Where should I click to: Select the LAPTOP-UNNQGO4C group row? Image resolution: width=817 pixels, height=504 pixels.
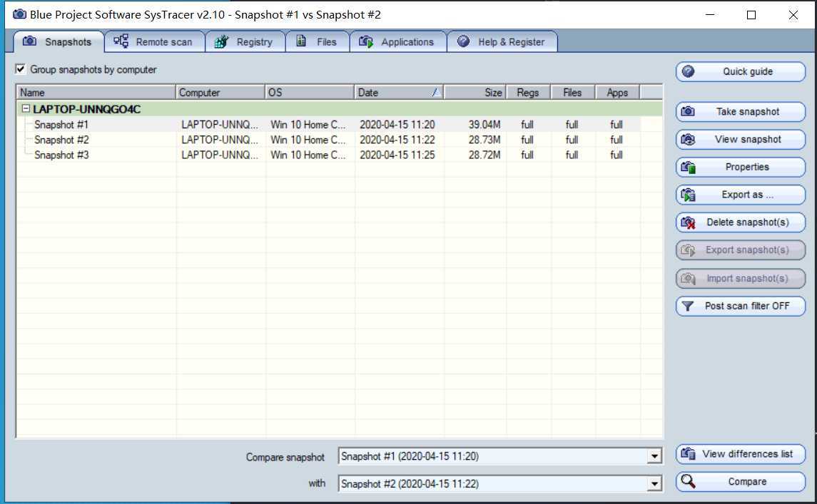coord(339,109)
